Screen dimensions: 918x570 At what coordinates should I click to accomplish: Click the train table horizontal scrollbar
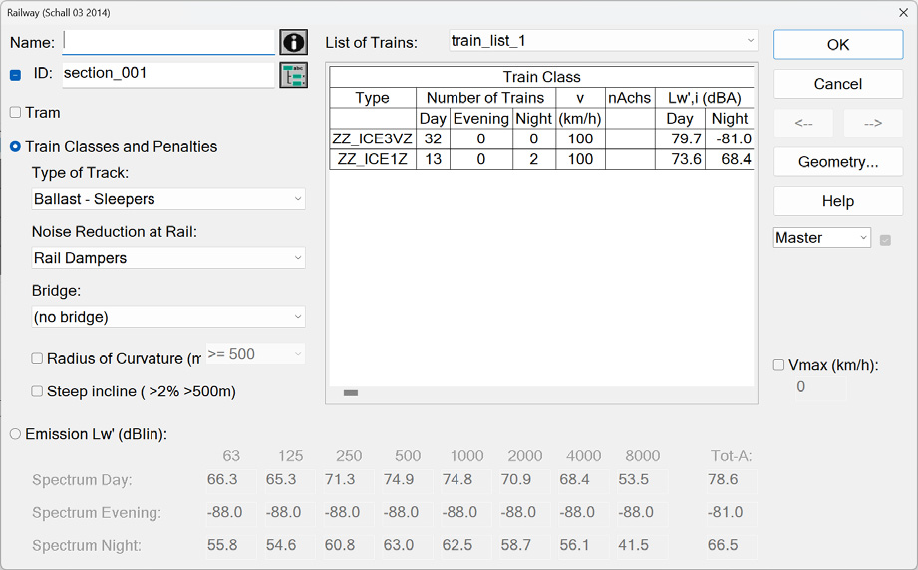click(351, 393)
